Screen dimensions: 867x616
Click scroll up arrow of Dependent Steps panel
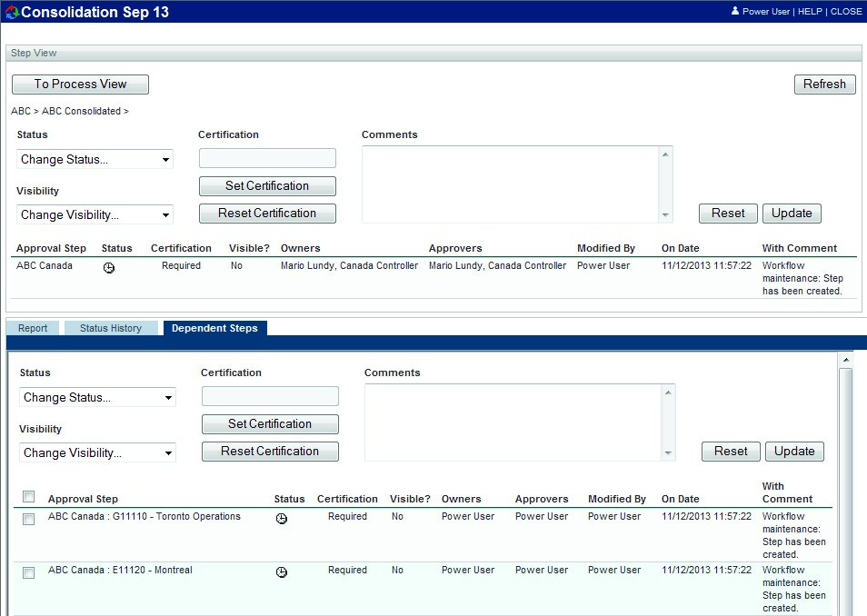(x=846, y=361)
